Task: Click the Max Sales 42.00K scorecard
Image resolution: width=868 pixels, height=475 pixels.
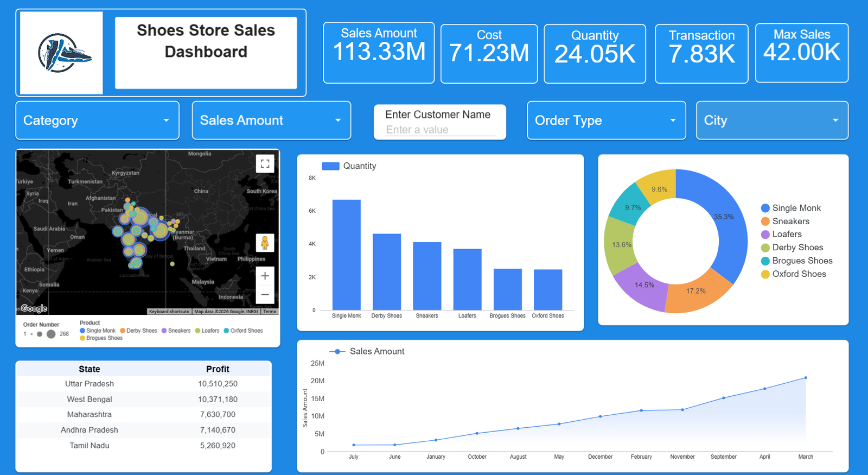Action: (x=802, y=53)
